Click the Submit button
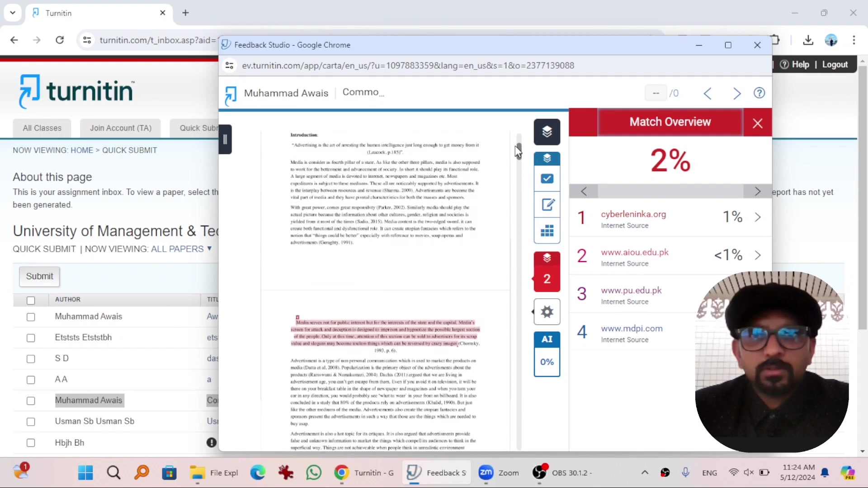 [x=39, y=276]
